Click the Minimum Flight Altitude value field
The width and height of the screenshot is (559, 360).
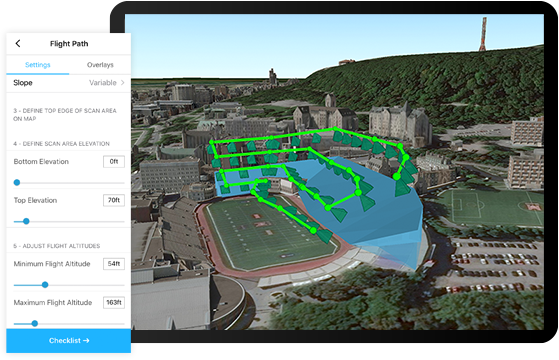pos(114,264)
